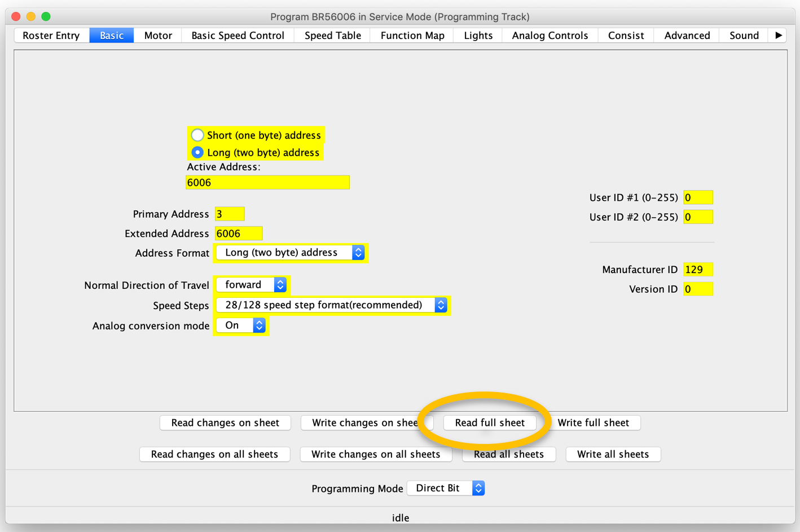Select the Consist tab
This screenshot has height=532, width=800.
click(x=626, y=35)
